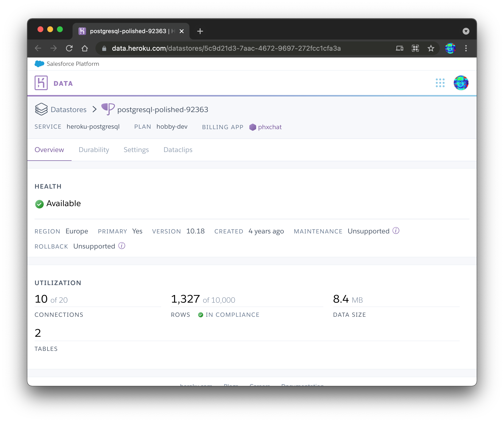
Task: Open Chrome's three-dot menu
Action: pyautogui.click(x=466, y=48)
